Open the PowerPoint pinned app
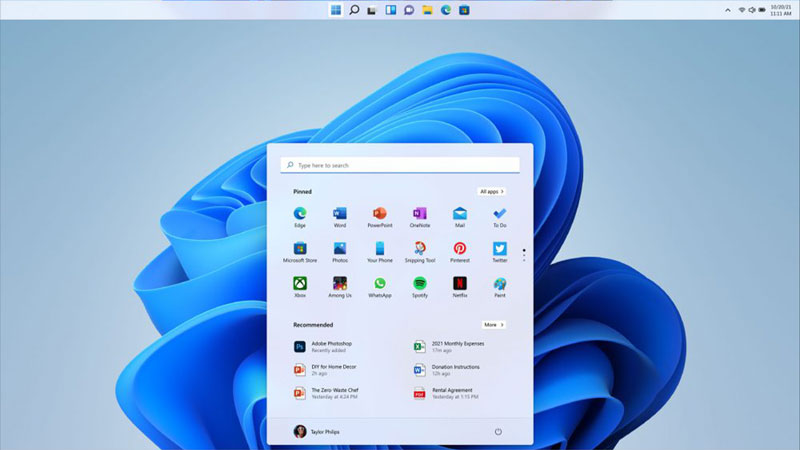Viewport: 800px width, 450px height. click(380, 217)
